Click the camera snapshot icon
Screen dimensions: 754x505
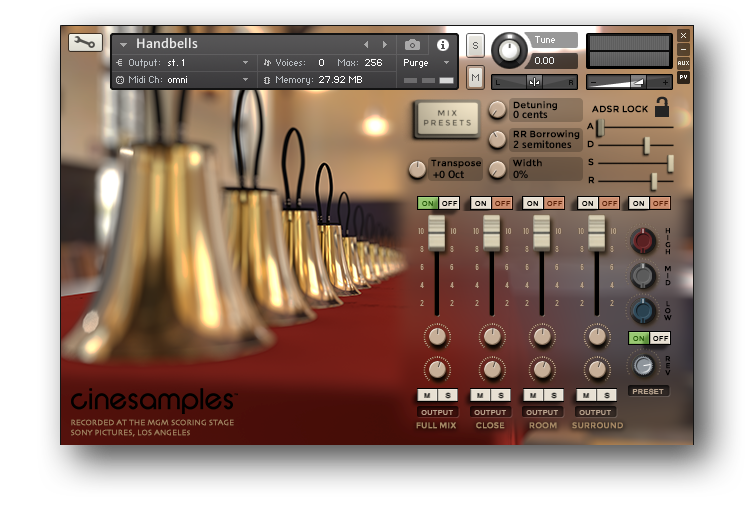coord(412,45)
